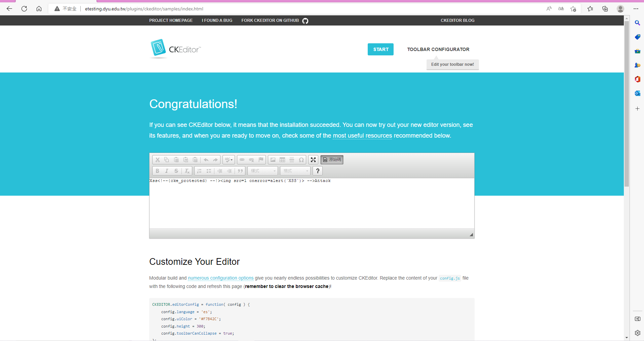This screenshot has width=644, height=341.
Task: Open the TOOLBAR CONFIGURATOR tab
Action: (x=438, y=49)
